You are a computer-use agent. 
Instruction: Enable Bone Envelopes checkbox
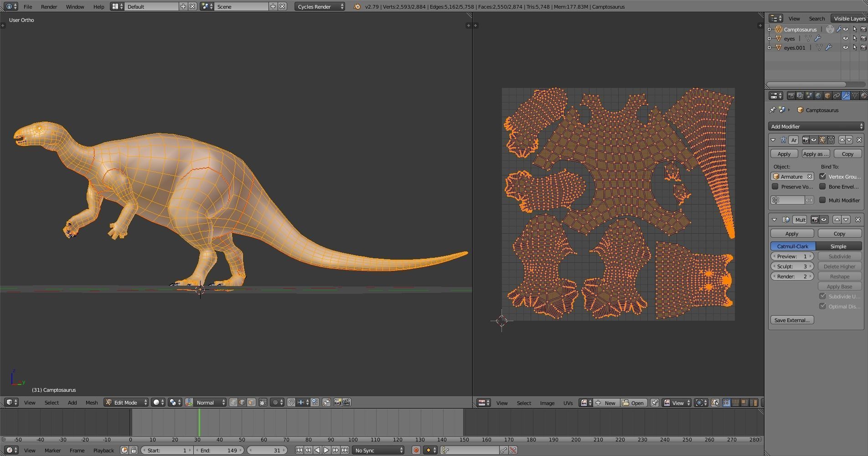[823, 186]
